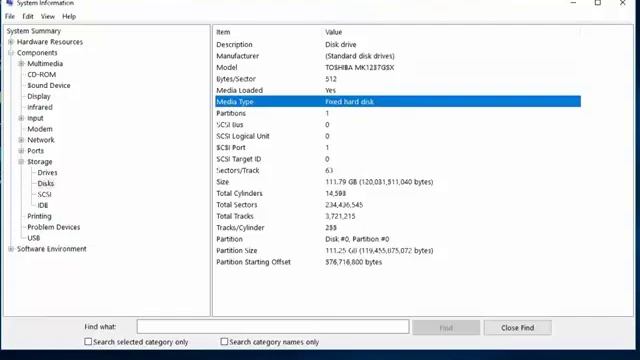This screenshot has width=640, height=360.
Task: Select Problem Devices tree item
Action: (53, 227)
